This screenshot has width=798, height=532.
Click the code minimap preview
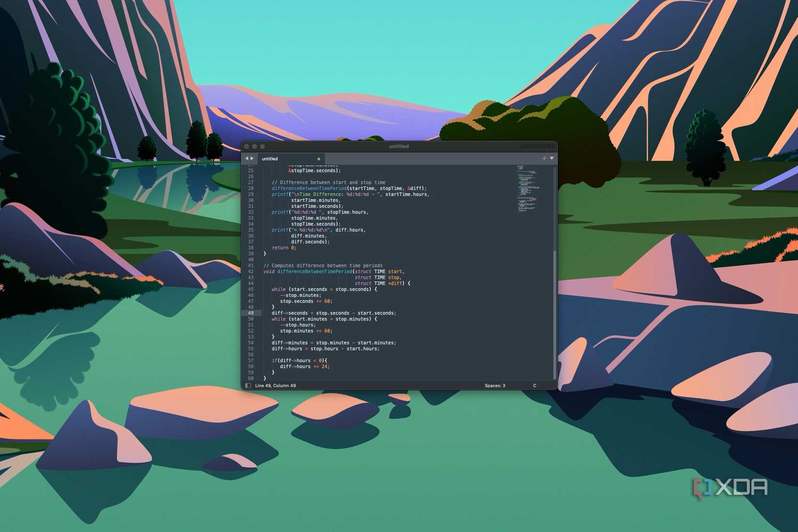click(528, 189)
